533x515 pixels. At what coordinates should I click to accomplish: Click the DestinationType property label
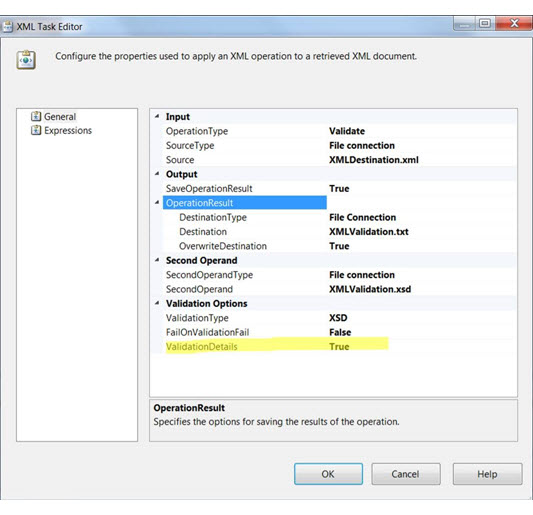click(x=213, y=218)
